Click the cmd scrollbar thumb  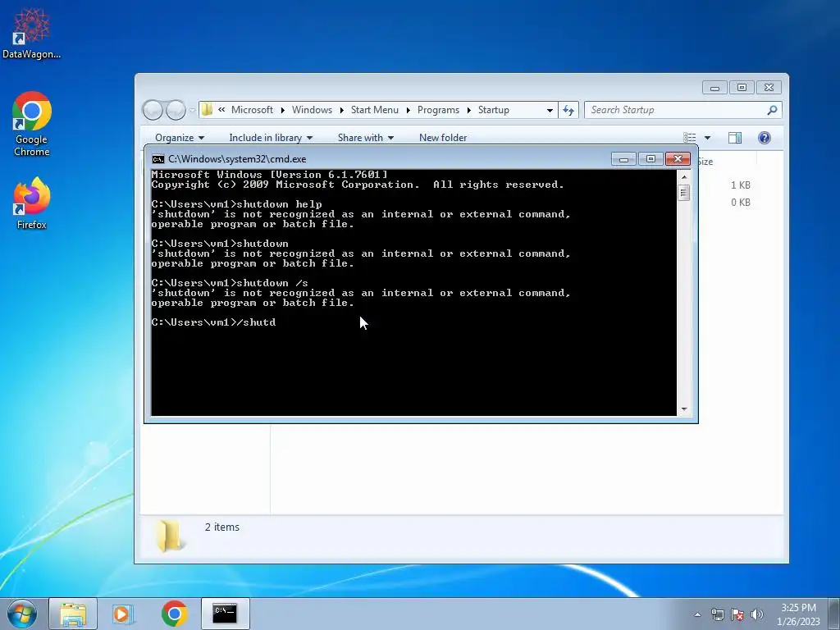click(x=684, y=192)
